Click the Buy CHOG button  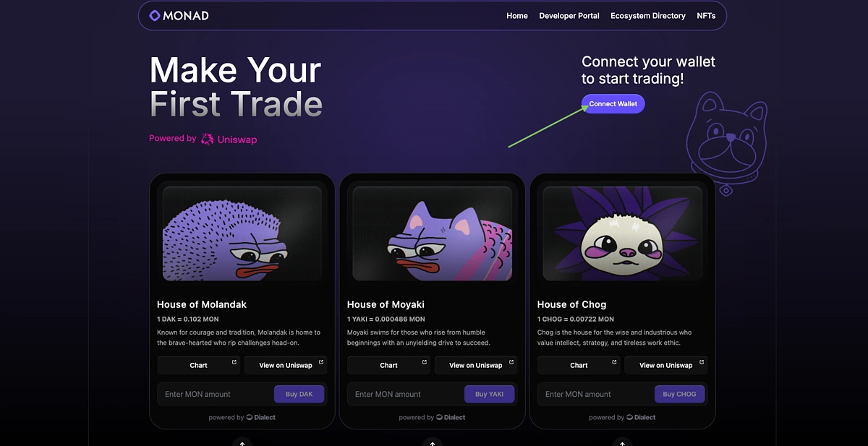(680, 394)
